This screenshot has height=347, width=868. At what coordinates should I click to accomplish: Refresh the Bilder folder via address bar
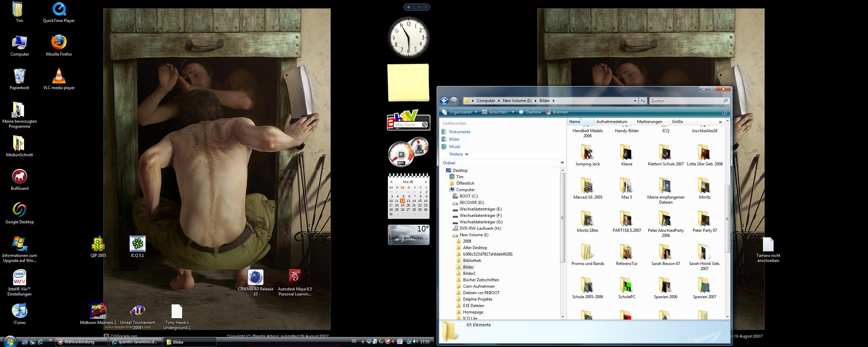click(x=643, y=101)
